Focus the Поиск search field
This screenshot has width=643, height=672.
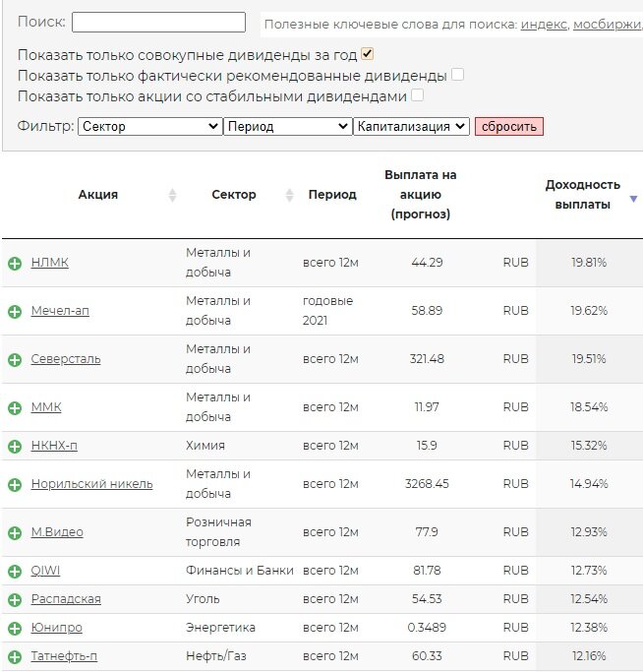click(158, 22)
